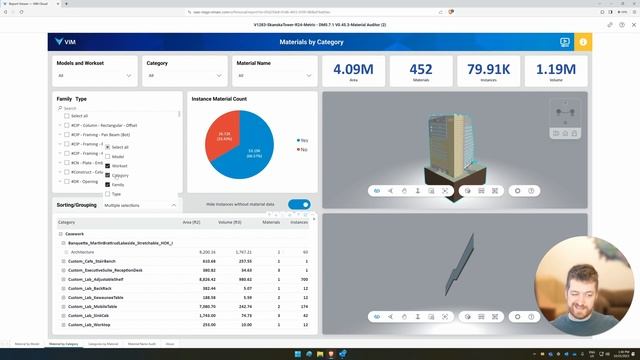Click orbit icon in upper 3D viewer toolbar

click(x=377, y=191)
